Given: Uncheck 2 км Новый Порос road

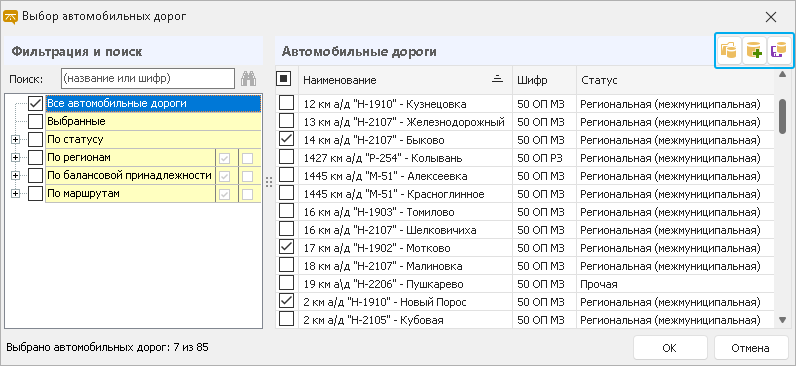Looking at the screenshot, I should pyautogui.click(x=287, y=302).
